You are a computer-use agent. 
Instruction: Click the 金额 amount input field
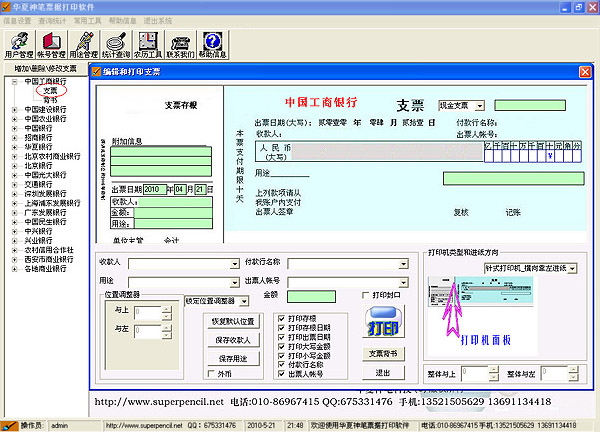tap(311, 297)
